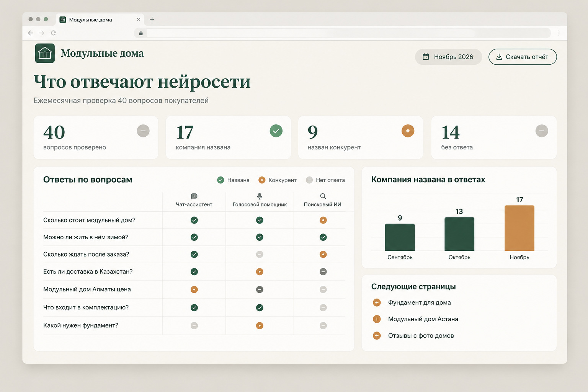Click search AI status for Есть ли доставка в Казахстан

click(x=323, y=272)
